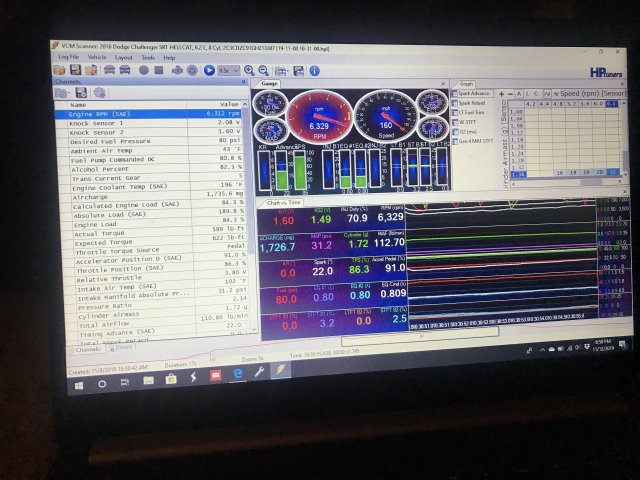
Task: Click the plus button in graph toolbar
Action: [501, 94]
